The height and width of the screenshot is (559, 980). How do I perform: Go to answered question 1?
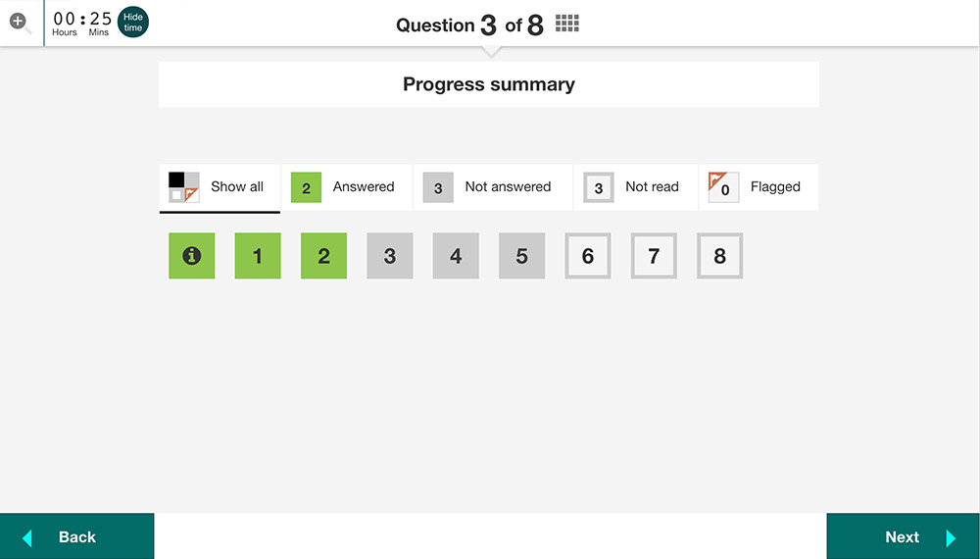[258, 256]
